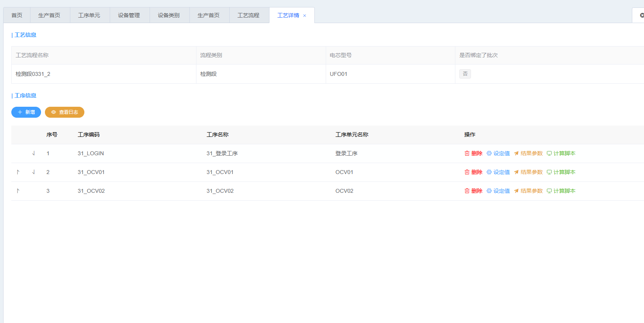The width and height of the screenshot is (644, 323).
Task: Open 设定值 for the 31_OCV01 row
Action: coord(498,172)
